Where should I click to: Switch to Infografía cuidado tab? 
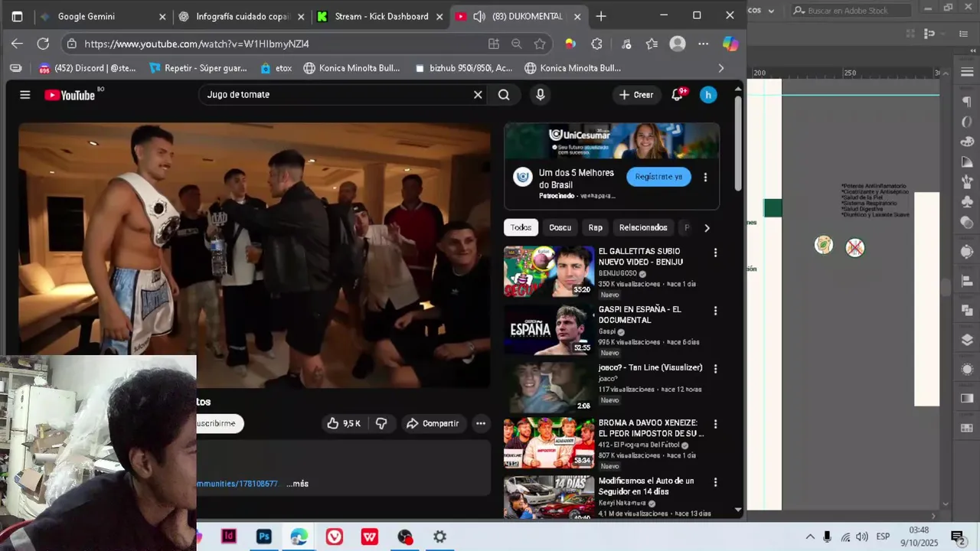pyautogui.click(x=241, y=16)
